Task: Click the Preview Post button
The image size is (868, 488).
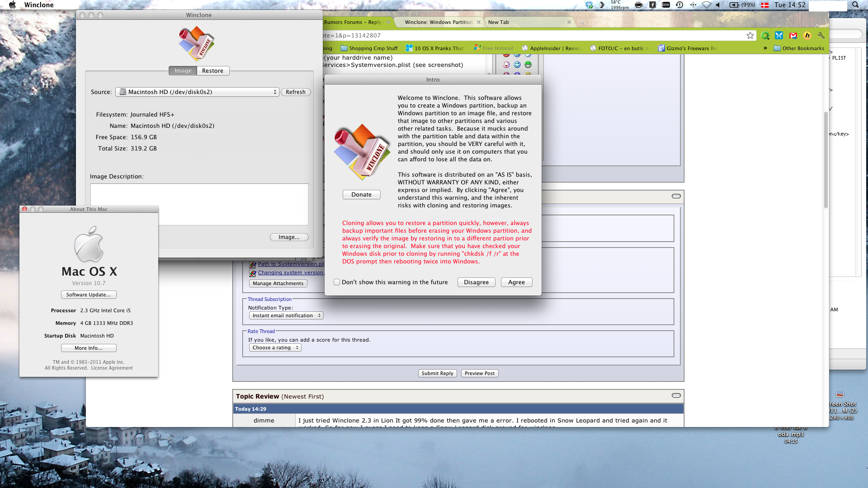Action: 480,374
